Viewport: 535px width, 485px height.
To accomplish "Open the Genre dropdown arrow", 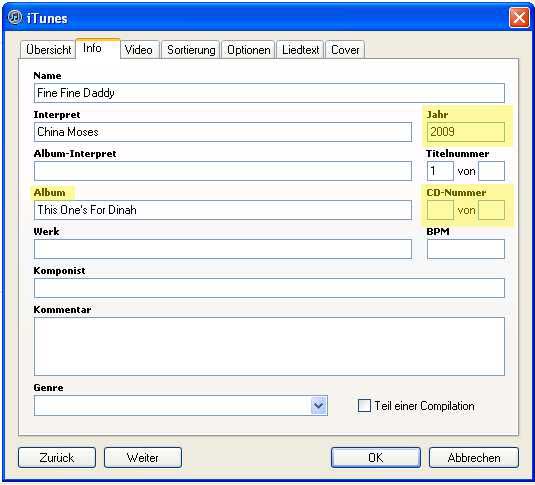I will click(319, 405).
